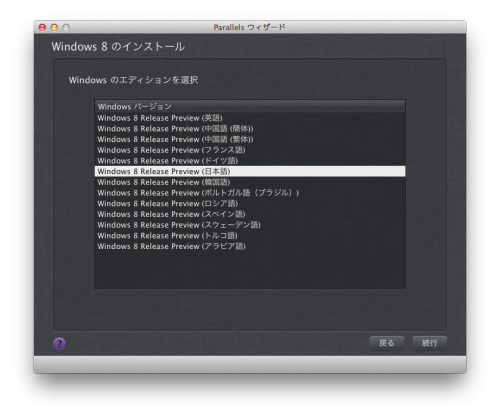Select highlighted Windows 8 Release Preview (日本語)
Viewport: 500px width, 420px height.
[x=250, y=171]
